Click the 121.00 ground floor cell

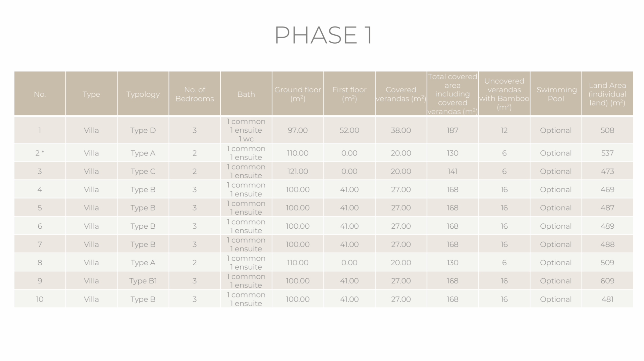[298, 171]
